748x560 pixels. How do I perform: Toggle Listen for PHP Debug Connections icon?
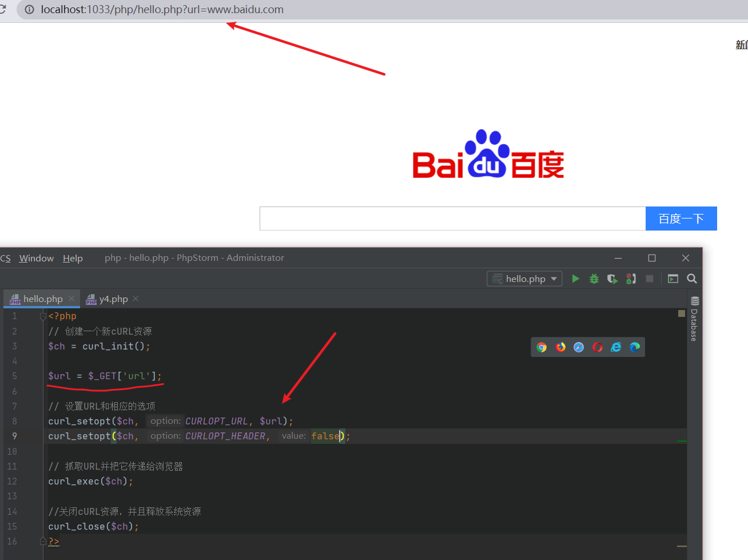point(631,279)
